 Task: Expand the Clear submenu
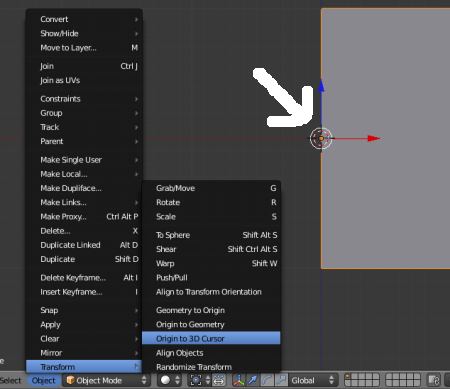tap(84, 338)
